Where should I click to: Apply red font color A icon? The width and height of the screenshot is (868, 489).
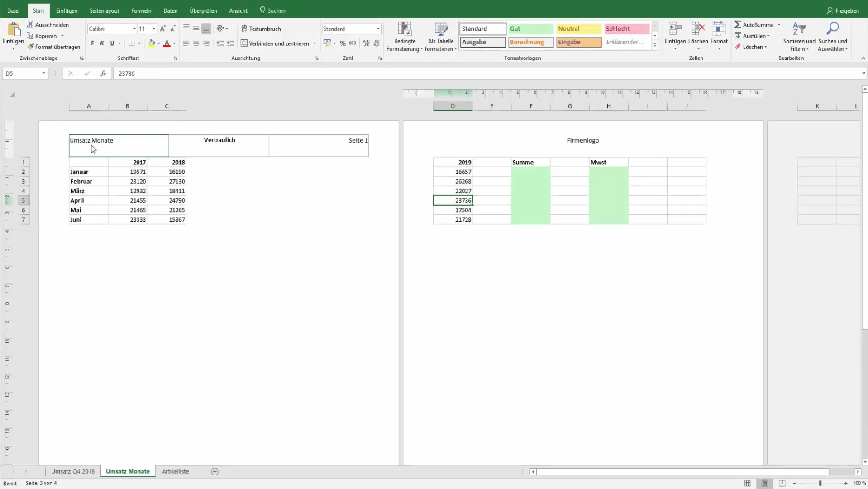click(x=167, y=43)
